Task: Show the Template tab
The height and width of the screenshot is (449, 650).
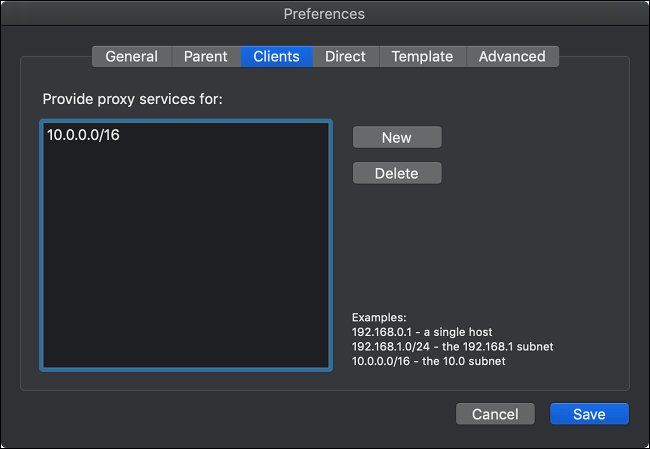Action: pos(422,57)
